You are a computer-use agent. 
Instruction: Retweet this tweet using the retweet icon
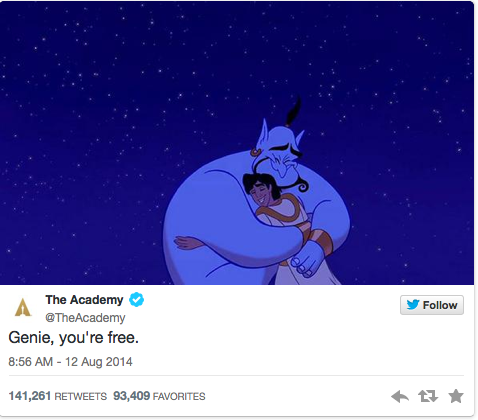428,396
